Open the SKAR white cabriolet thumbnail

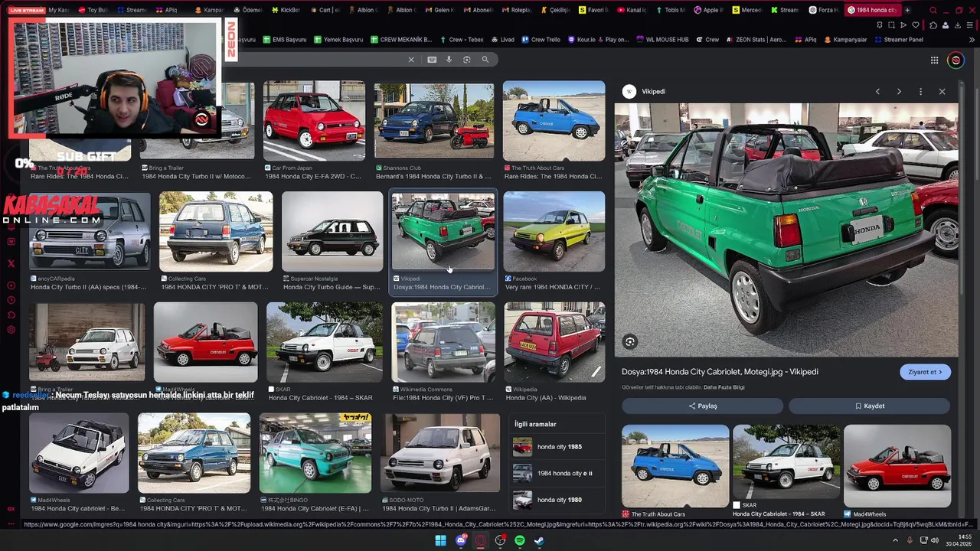tap(325, 342)
